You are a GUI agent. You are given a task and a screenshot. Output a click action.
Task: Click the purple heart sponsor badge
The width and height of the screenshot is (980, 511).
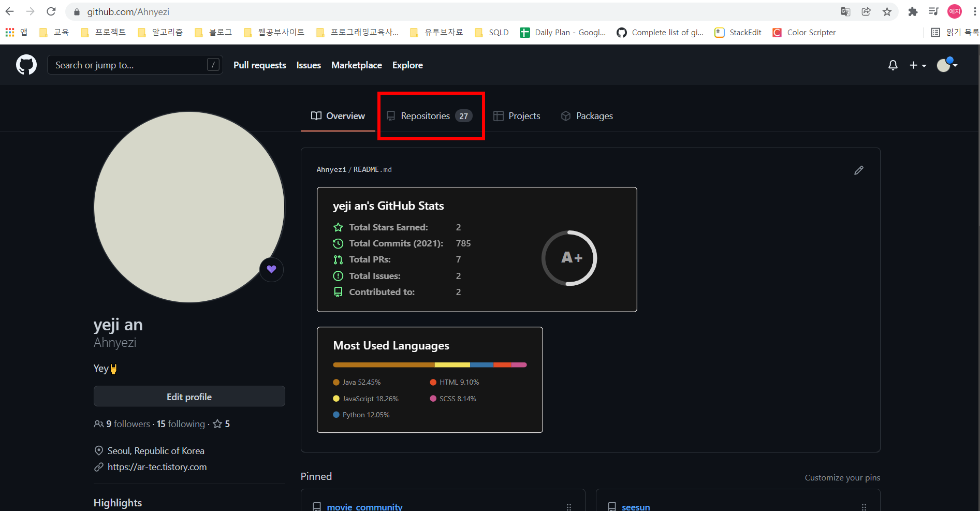271,269
